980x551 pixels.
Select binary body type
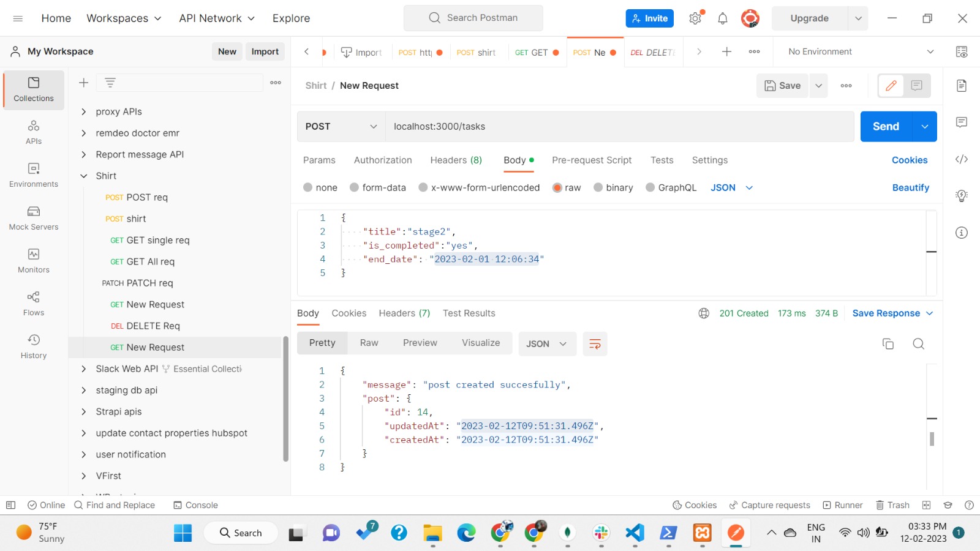[613, 187]
